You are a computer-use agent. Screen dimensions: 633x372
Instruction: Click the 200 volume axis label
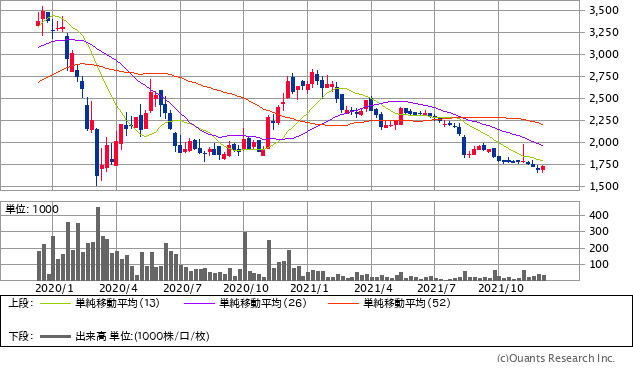(x=599, y=248)
